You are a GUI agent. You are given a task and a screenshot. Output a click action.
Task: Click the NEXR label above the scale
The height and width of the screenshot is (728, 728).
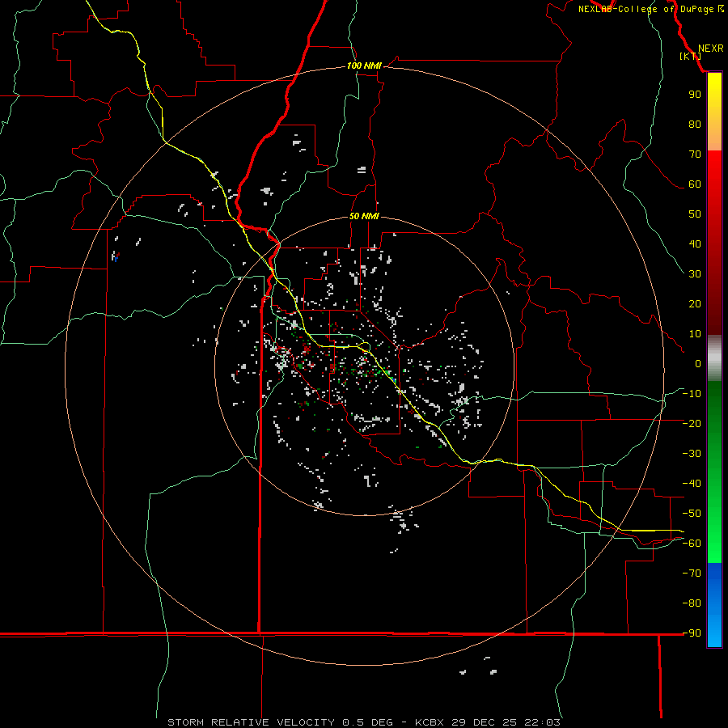(710, 49)
